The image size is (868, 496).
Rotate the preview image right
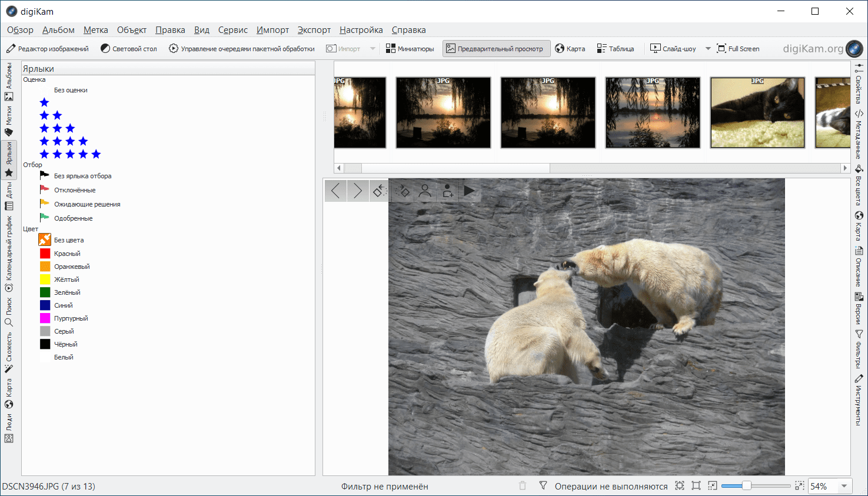click(x=403, y=191)
